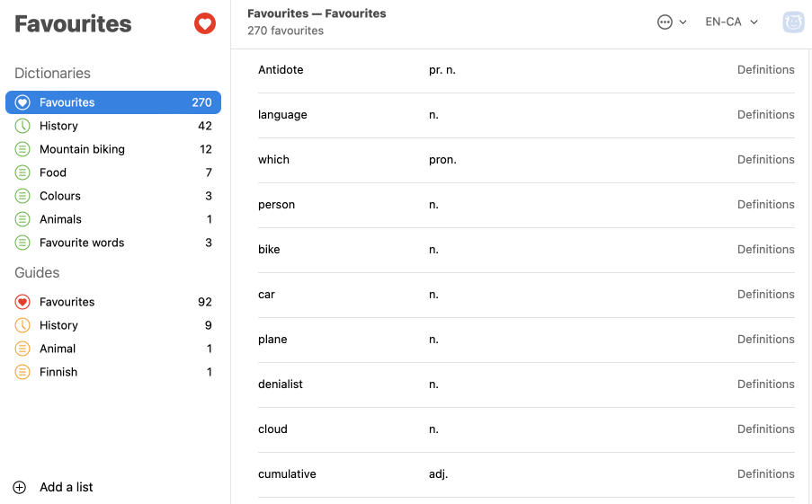812x504 pixels.
Task: Select the bike entry row
Action: coord(526,250)
